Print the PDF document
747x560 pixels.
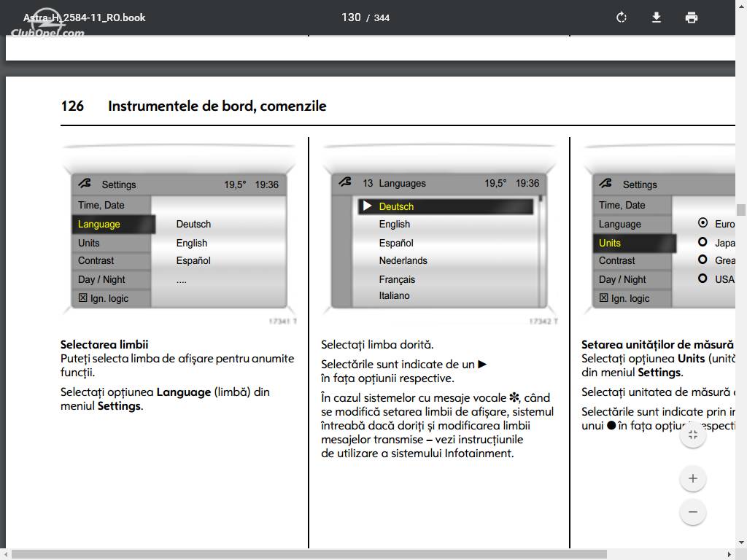692,17
